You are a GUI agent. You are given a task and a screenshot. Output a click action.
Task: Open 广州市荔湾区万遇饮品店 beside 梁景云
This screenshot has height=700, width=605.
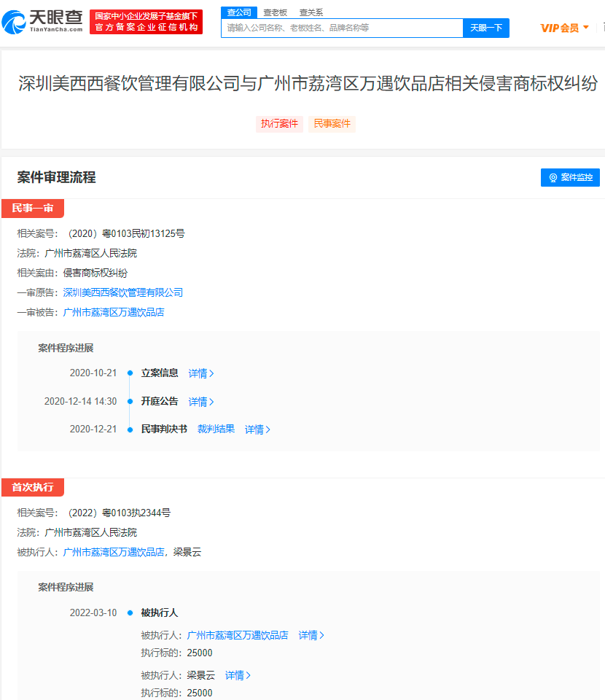click(x=113, y=552)
